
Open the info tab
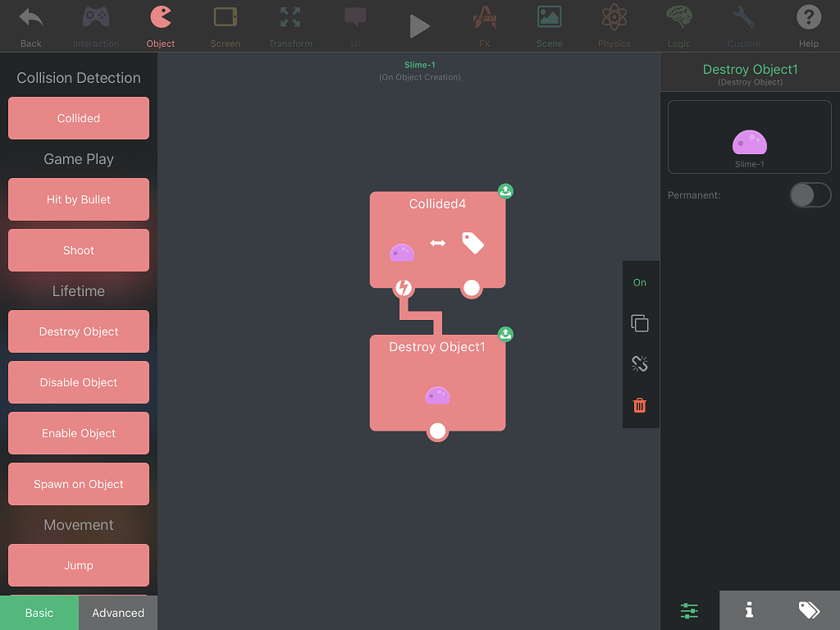click(749, 610)
